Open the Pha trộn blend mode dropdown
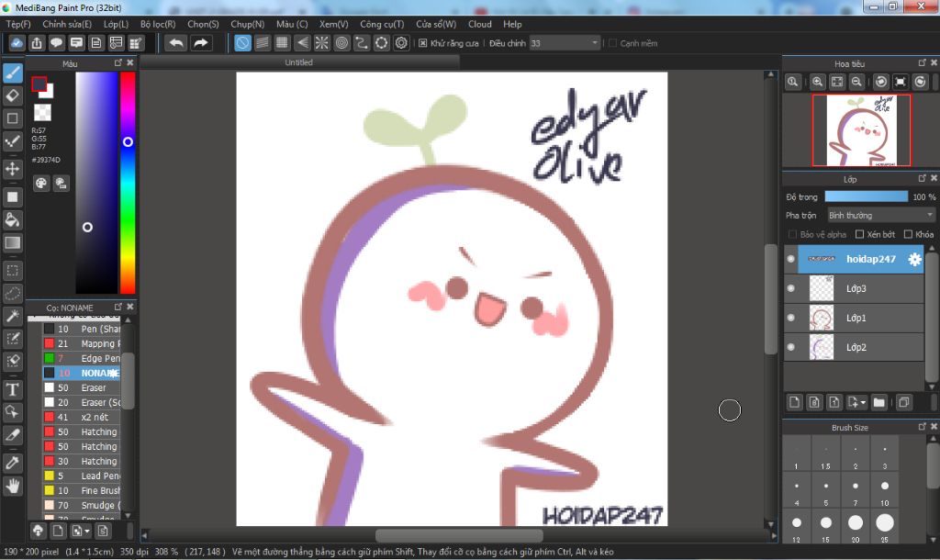940x560 pixels. (x=881, y=215)
